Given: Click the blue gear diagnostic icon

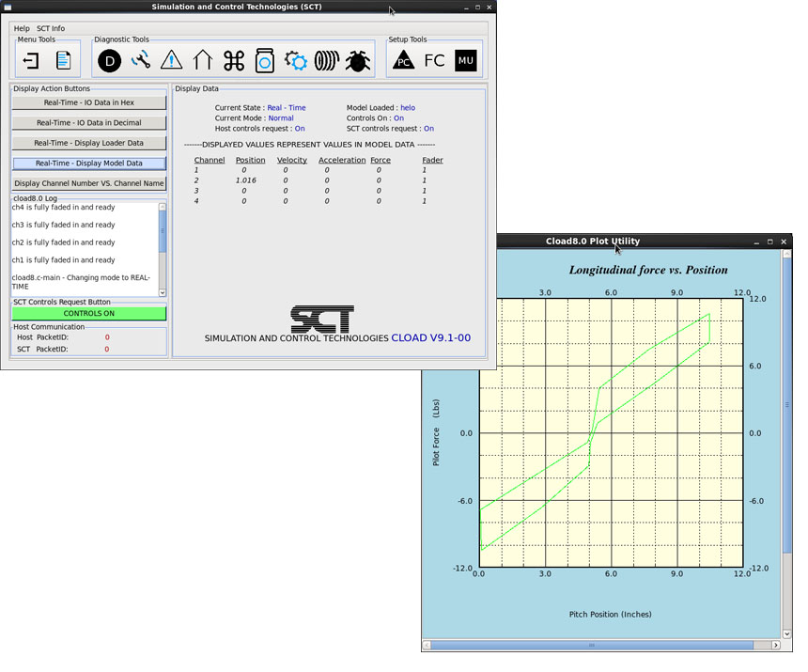Looking at the screenshot, I should coord(296,61).
